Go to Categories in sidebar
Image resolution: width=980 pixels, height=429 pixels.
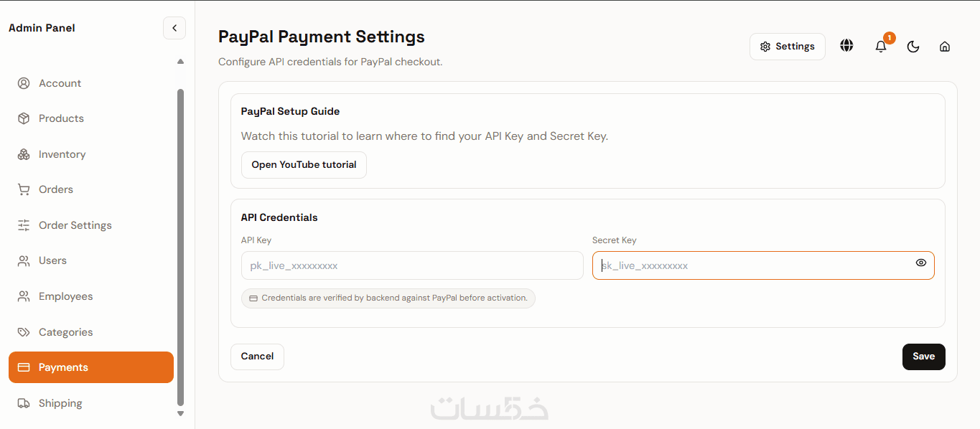65,332
